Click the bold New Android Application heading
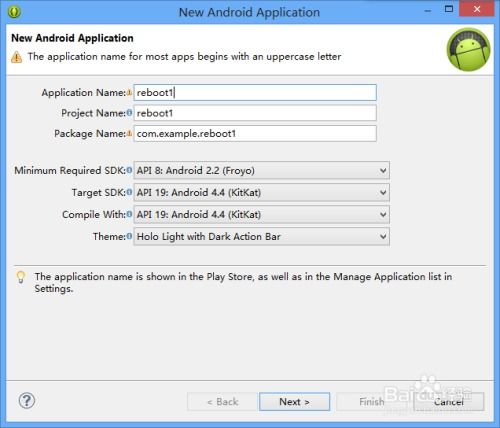Image resolution: width=500 pixels, height=428 pixels. [x=72, y=38]
